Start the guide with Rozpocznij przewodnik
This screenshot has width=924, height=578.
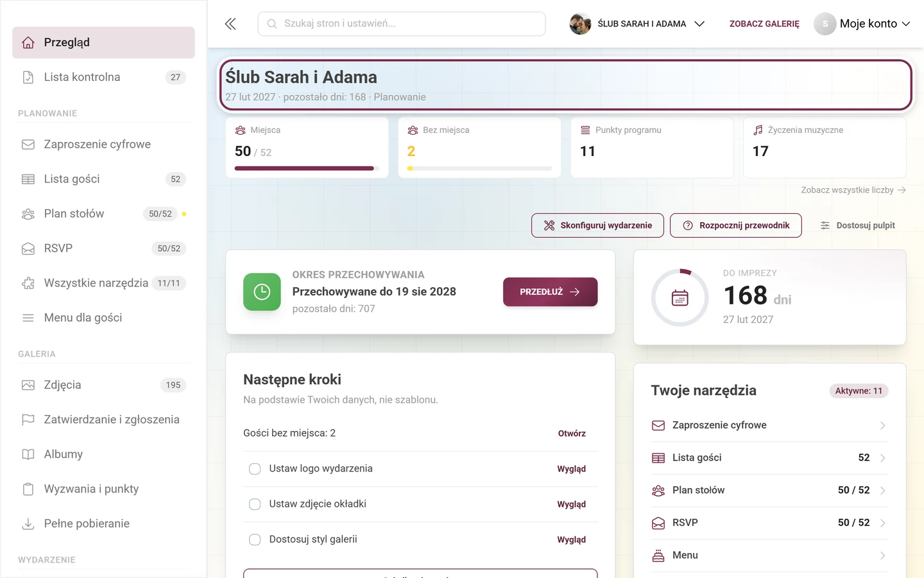coord(736,225)
